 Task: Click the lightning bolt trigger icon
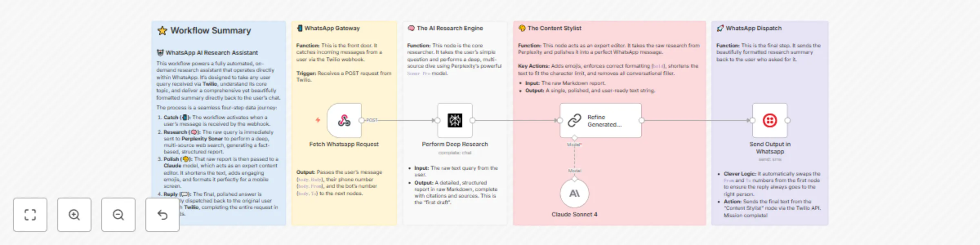click(x=318, y=120)
